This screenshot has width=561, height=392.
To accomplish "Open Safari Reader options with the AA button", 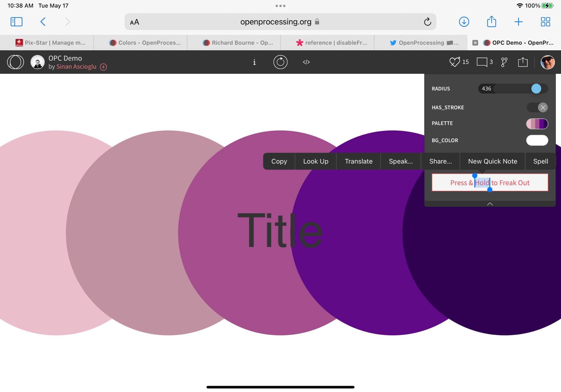I will pos(134,22).
